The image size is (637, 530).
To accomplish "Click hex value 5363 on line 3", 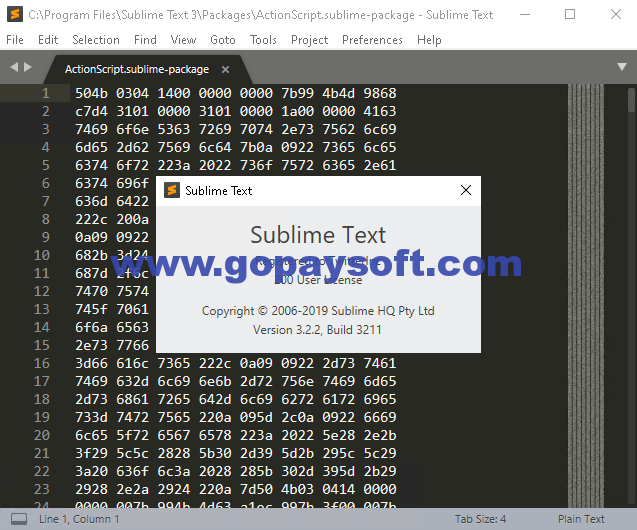I will pos(174,129).
